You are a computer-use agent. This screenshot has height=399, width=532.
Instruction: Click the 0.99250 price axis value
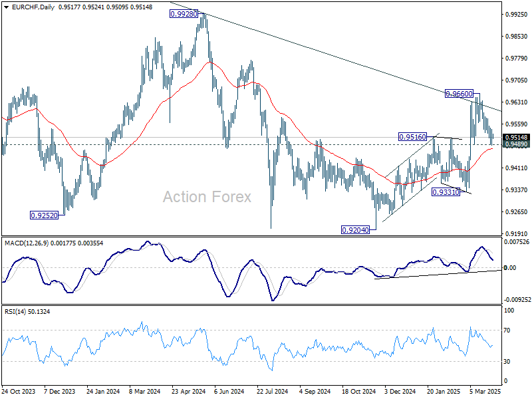point(517,14)
